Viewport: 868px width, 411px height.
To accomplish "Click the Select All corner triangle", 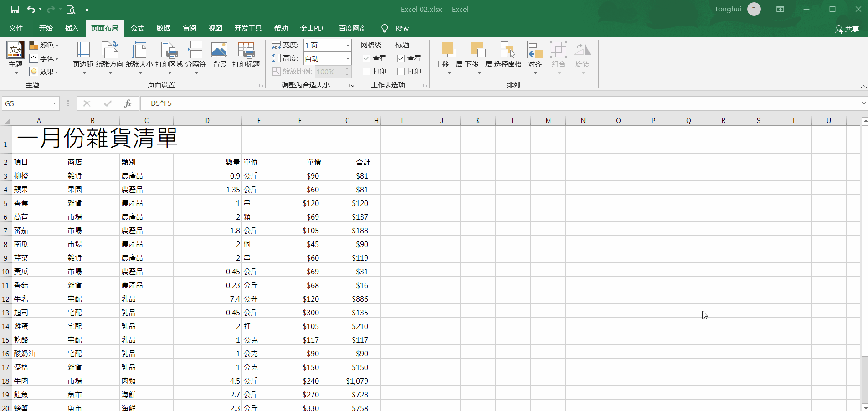I will click(x=7, y=121).
